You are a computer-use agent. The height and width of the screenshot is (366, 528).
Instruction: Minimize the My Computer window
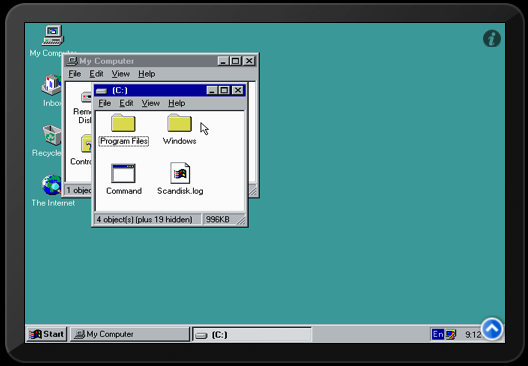223,61
